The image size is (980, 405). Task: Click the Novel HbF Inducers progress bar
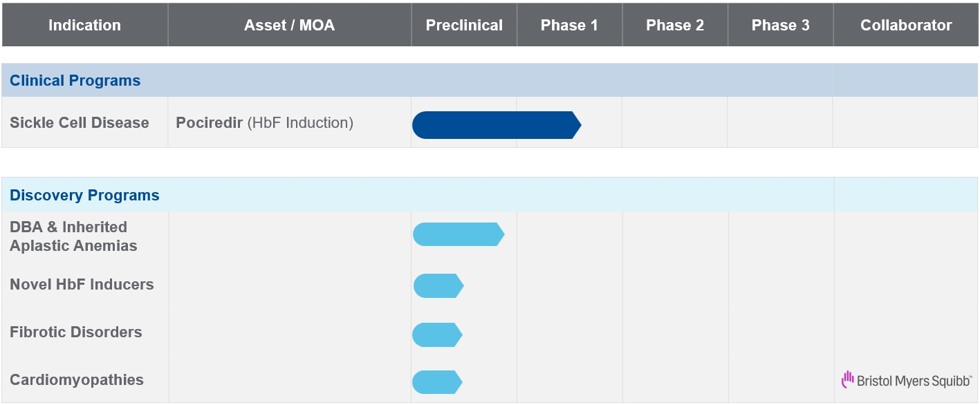click(438, 285)
